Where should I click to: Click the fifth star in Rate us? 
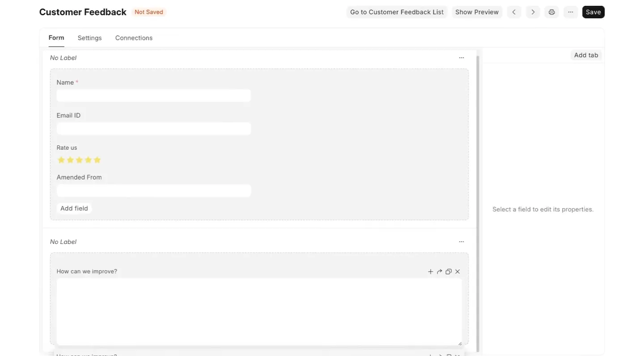[97, 160]
